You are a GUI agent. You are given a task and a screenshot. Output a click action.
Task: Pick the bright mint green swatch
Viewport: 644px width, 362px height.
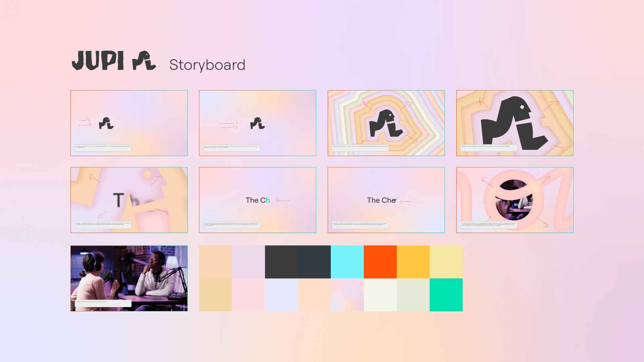click(446, 295)
